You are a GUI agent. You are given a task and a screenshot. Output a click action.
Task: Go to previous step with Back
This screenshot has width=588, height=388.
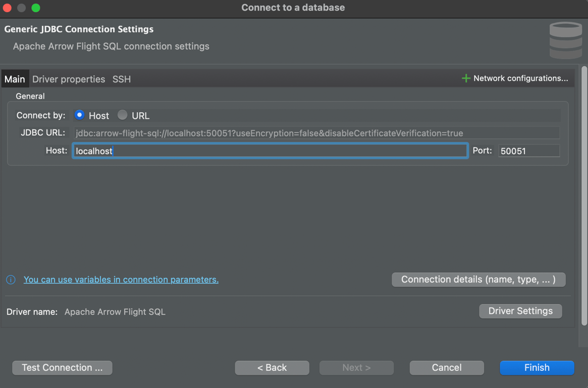click(272, 368)
